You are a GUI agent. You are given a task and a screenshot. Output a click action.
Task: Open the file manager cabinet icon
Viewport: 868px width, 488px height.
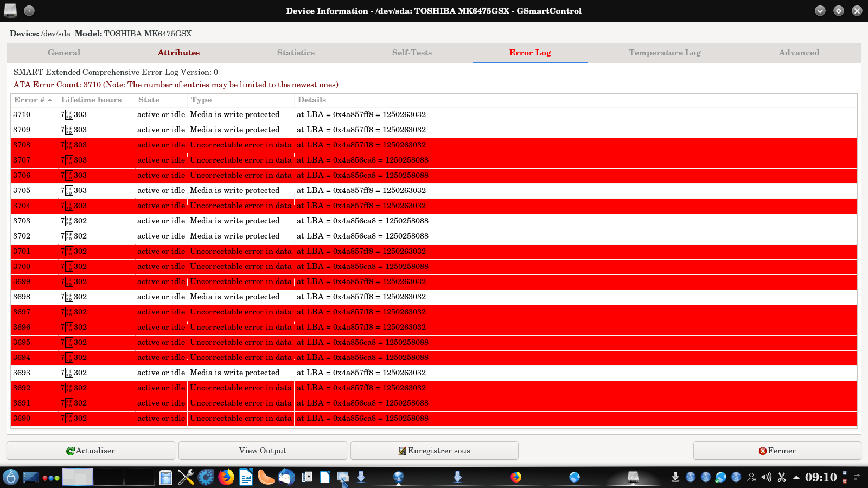tap(165, 477)
